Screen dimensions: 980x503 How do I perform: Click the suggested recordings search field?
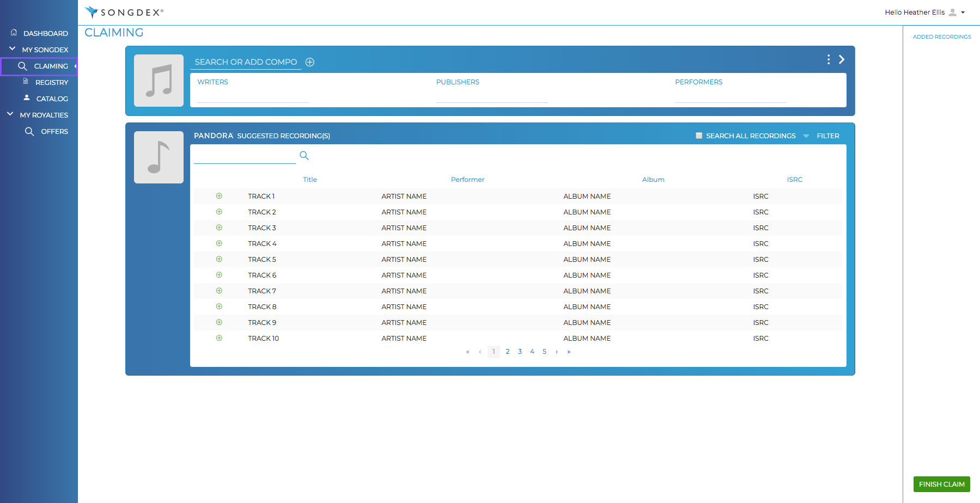coord(245,156)
